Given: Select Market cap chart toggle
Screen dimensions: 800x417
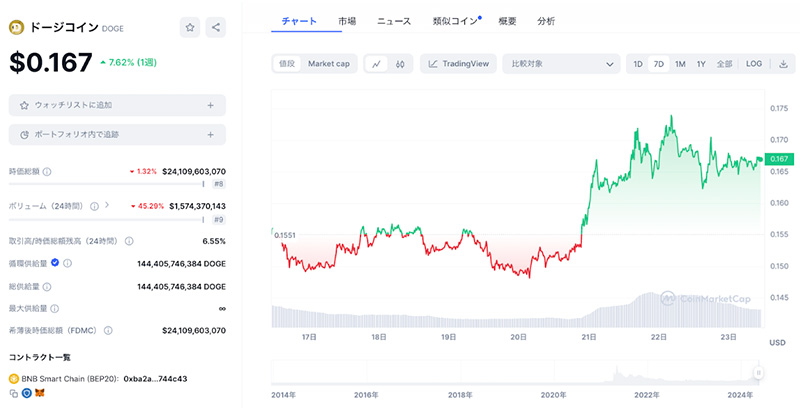Looking at the screenshot, I should click(x=329, y=64).
